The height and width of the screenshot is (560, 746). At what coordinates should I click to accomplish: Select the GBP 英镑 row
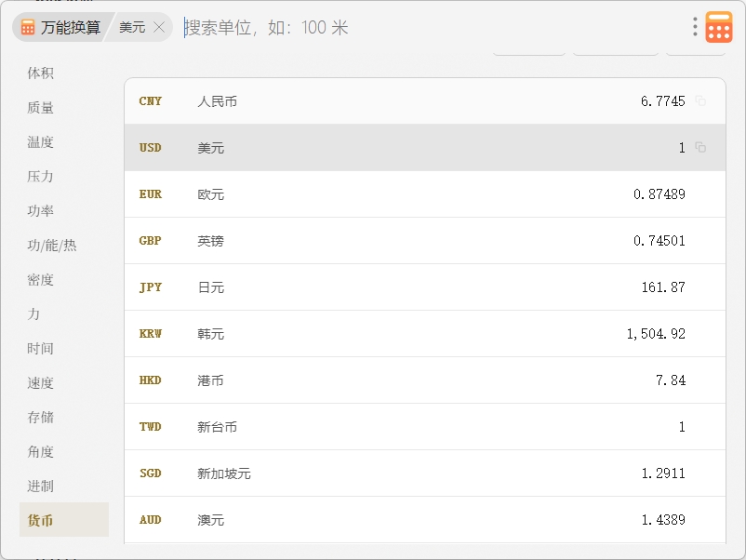[x=425, y=241]
